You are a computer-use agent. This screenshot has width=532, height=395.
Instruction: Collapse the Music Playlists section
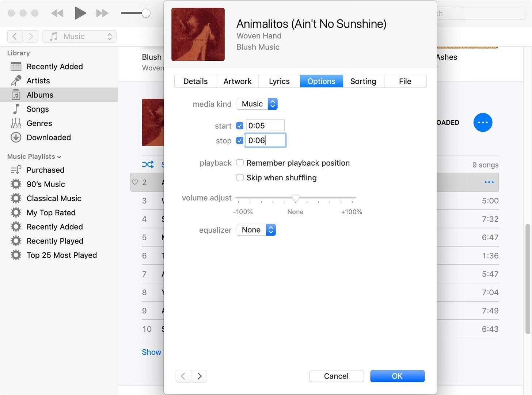coord(59,157)
